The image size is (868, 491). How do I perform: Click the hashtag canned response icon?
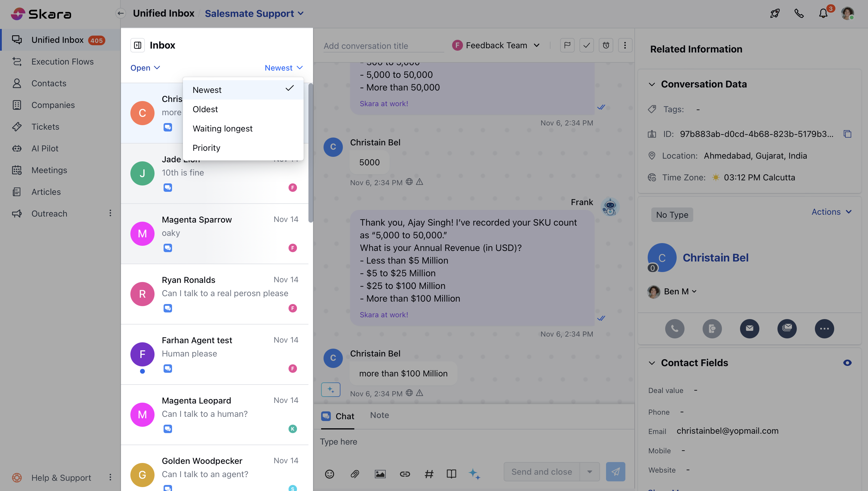coord(429,474)
